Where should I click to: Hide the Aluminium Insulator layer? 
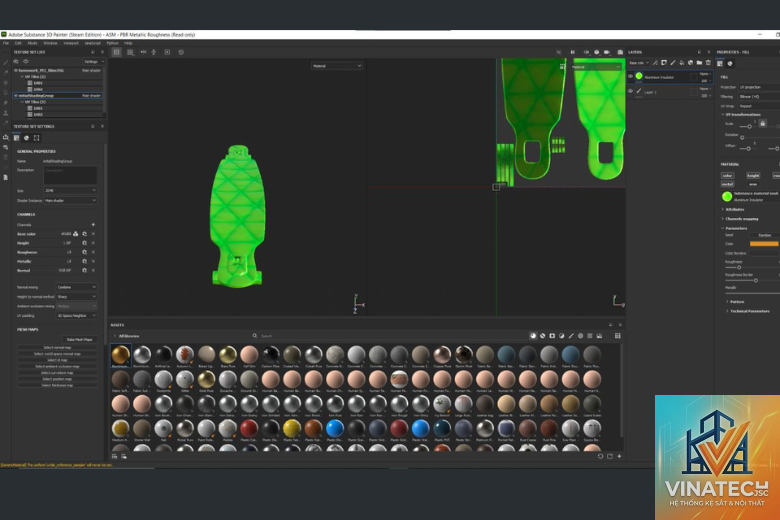pos(630,77)
